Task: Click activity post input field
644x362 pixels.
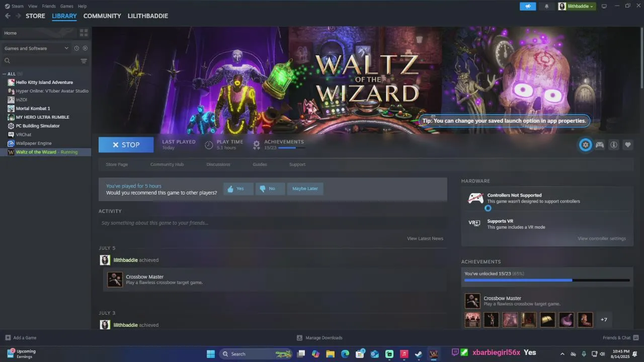Action: pyautogui.click(x=273, y=223)
